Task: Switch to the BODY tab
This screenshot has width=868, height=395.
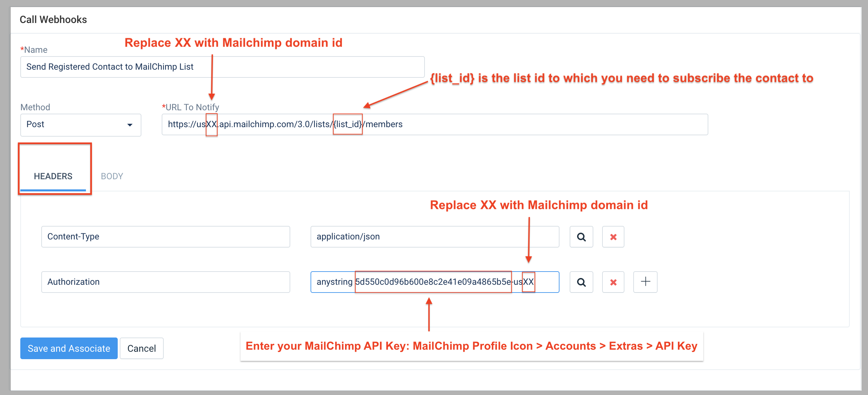Action: 112,176
